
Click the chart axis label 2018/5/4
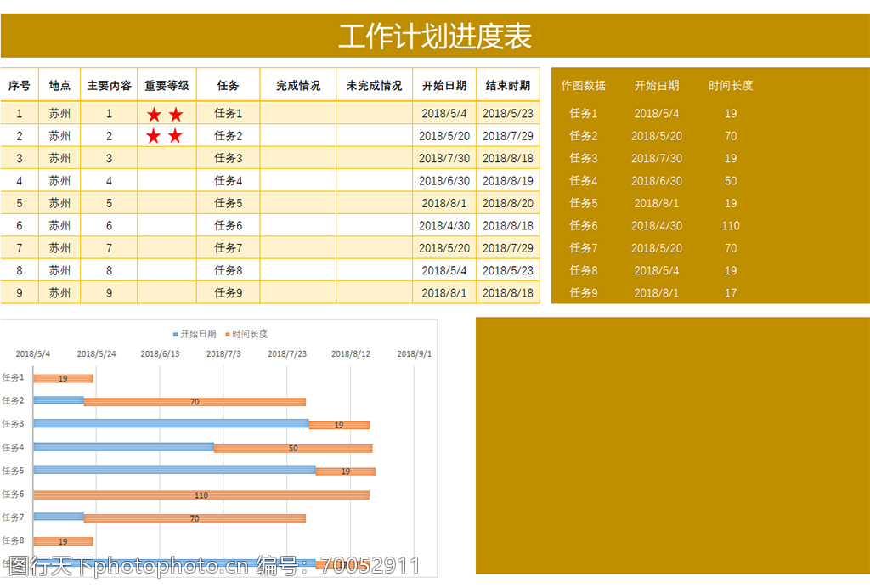click(x=33, y=354)
